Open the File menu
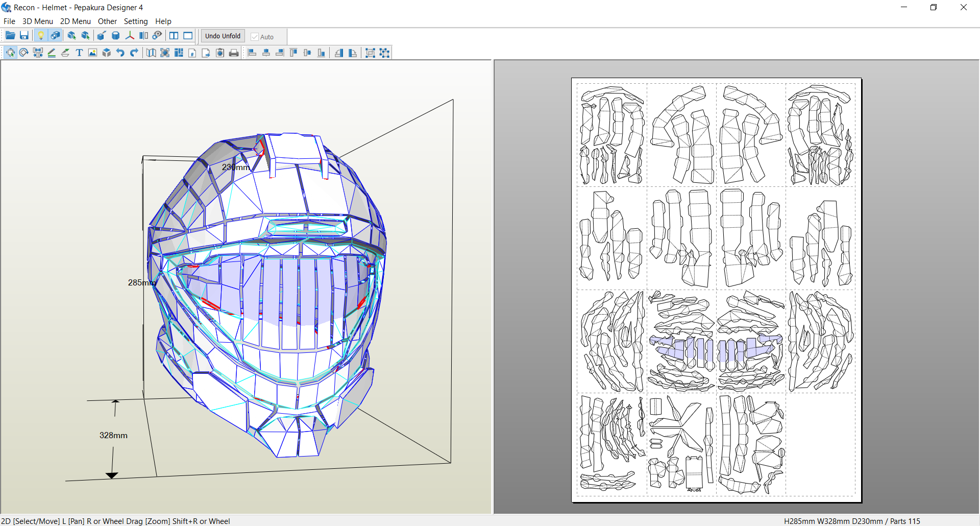Screen dimensions: 980x526 pyautogui.click(x=9, y=21)
